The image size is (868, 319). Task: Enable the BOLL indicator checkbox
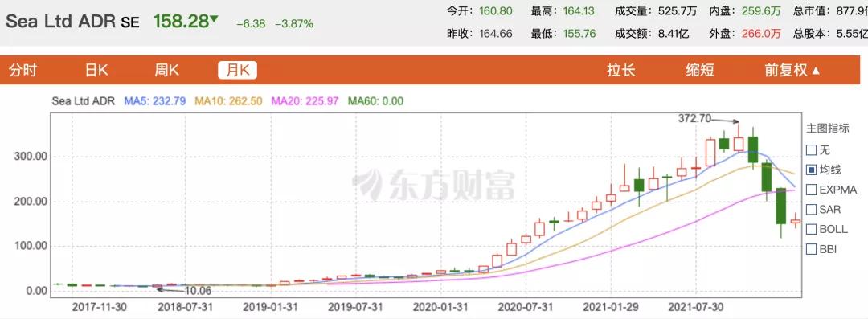click(812, 229)
